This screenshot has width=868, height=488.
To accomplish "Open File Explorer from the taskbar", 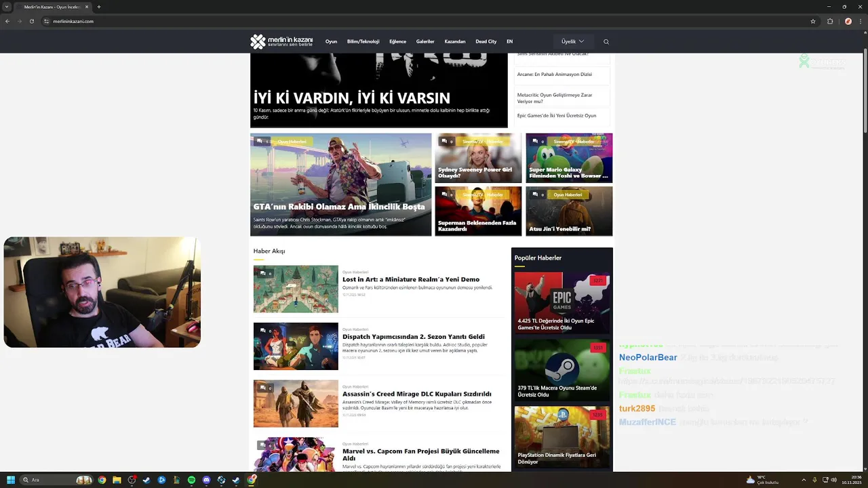I will click(x=117, y=480).
